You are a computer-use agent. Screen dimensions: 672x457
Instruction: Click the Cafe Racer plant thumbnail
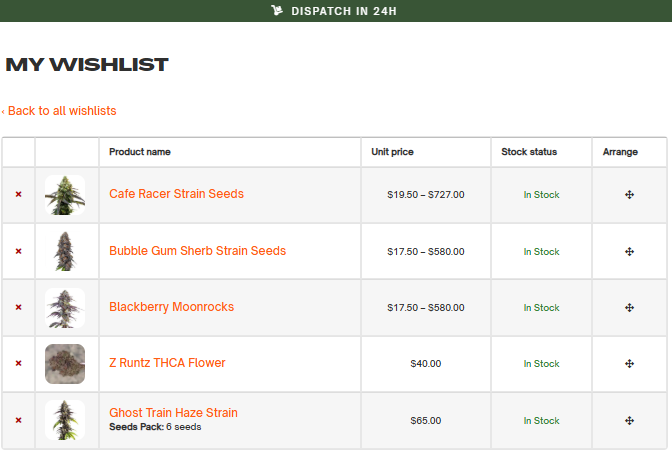coord(65,195)
